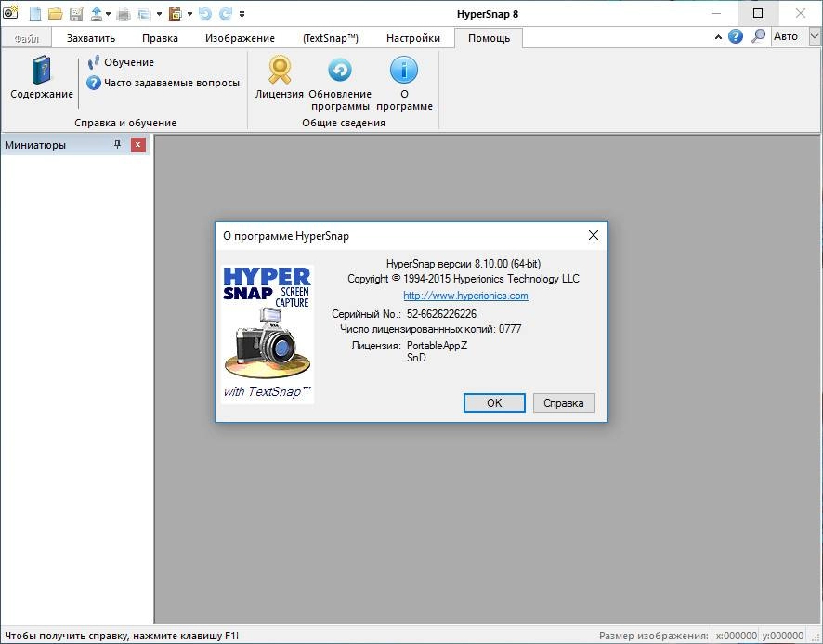Click the undo arrow icon
Screen dimensions: 823x644
tap(205, 14)
